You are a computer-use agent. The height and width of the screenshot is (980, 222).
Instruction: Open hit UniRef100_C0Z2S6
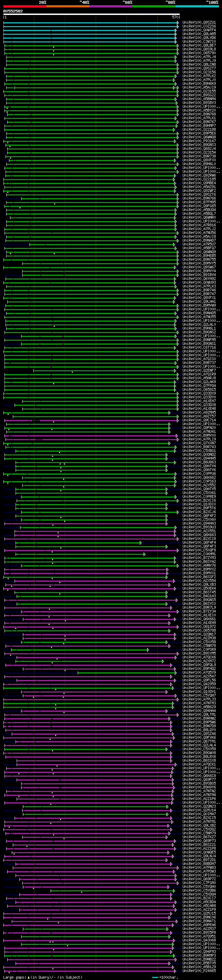tap(199, 26)
